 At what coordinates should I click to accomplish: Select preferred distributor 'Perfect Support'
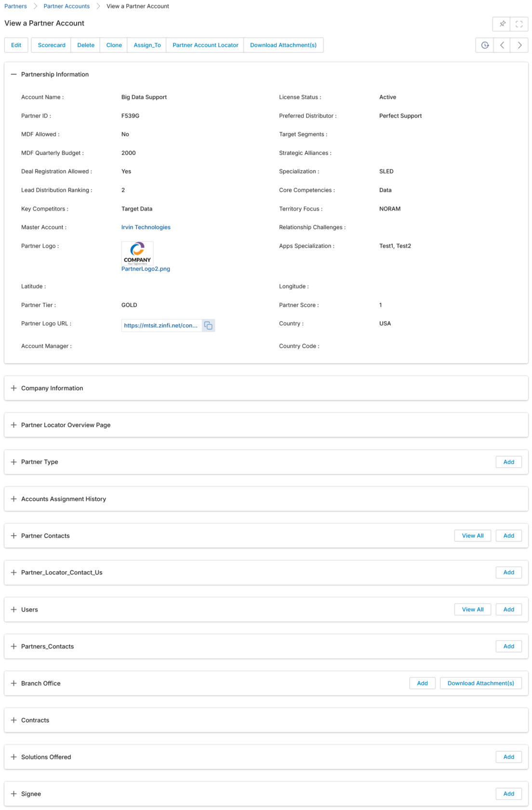400,116
